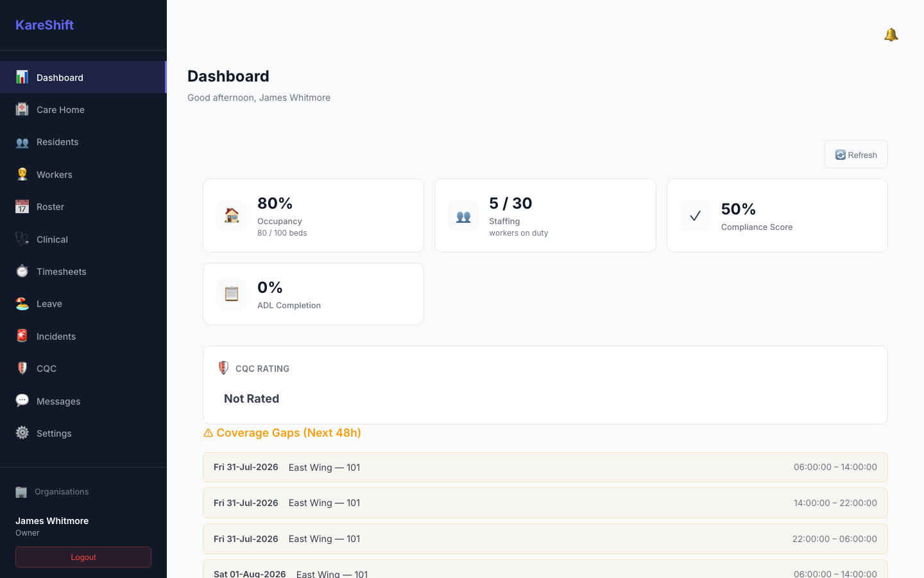Open the Timesheets page

point(83,271)
